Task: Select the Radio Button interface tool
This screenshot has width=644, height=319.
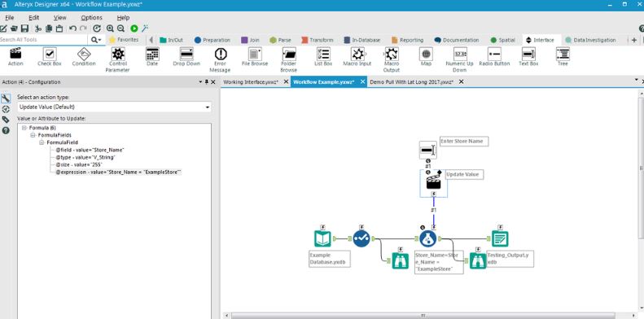Action: point(494,57)
